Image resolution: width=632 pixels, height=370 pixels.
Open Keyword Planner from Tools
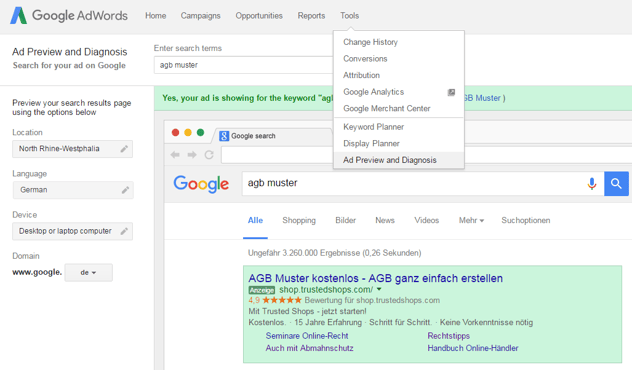(373, 127)
